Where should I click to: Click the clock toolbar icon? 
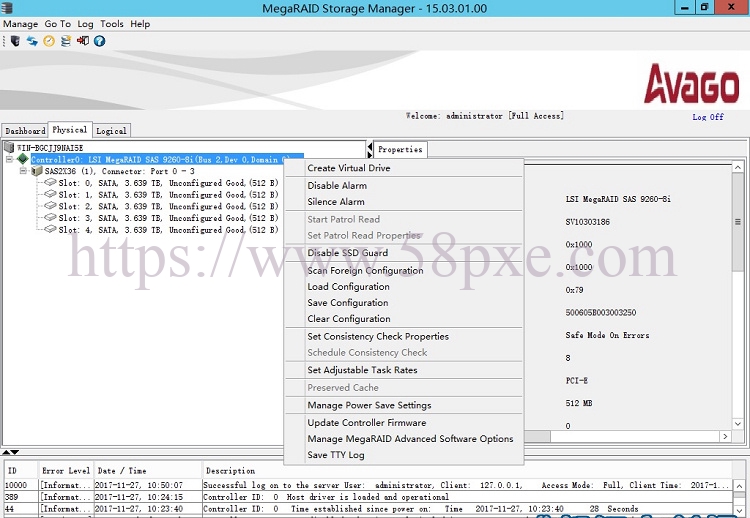click(49, 41)
